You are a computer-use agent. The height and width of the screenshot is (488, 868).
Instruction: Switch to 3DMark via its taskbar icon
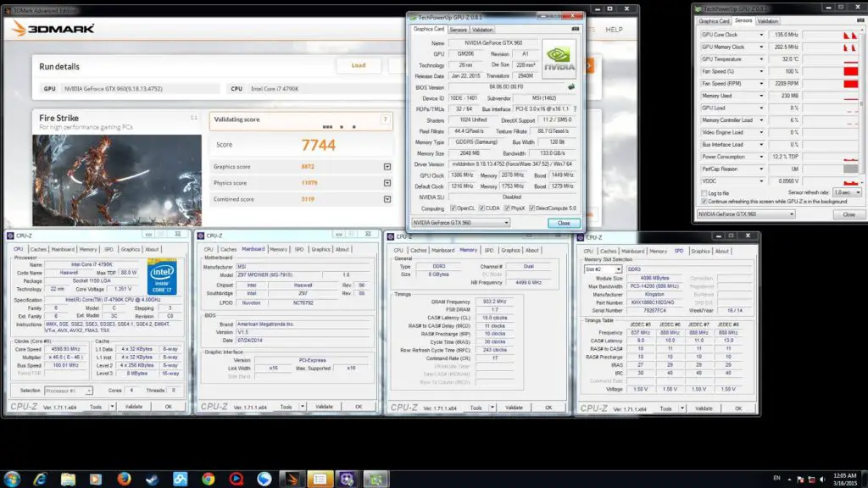[292, 479]
